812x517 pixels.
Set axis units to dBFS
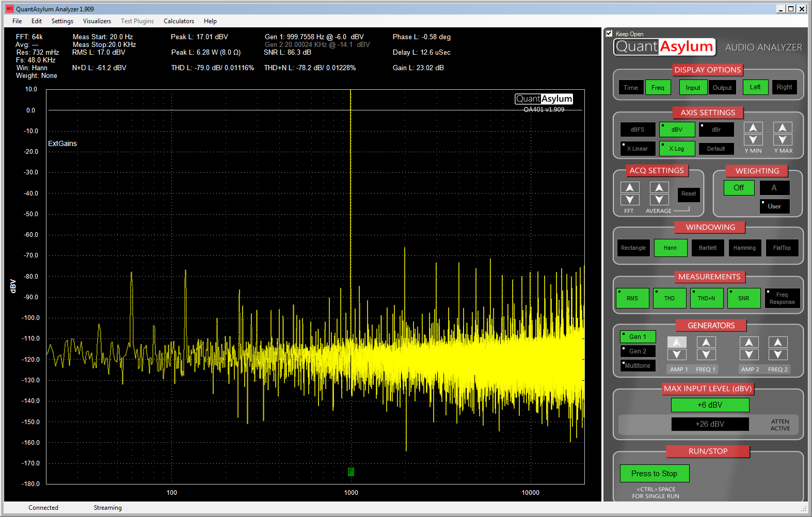click(638, 130)
